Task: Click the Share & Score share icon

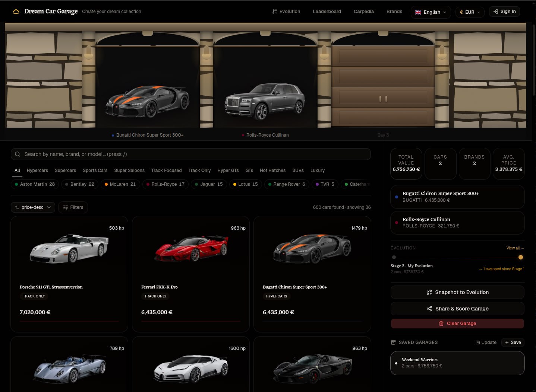Action: [429, 309]
